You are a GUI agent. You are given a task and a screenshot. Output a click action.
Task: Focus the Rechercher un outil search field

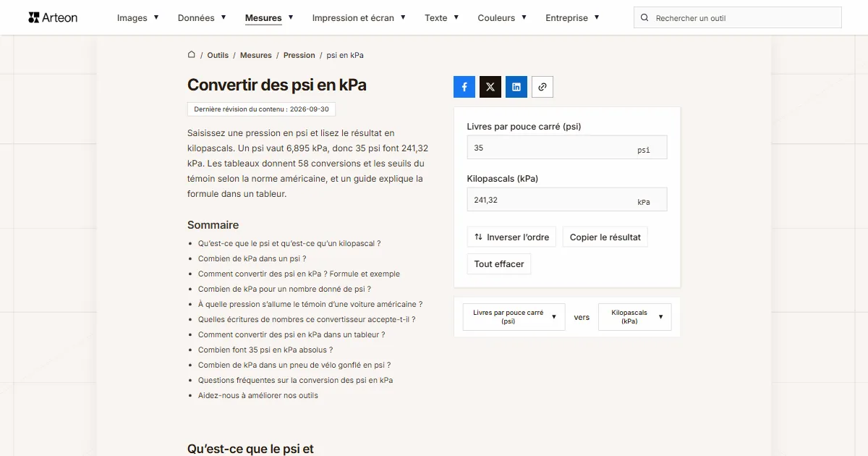pos(738,17)
